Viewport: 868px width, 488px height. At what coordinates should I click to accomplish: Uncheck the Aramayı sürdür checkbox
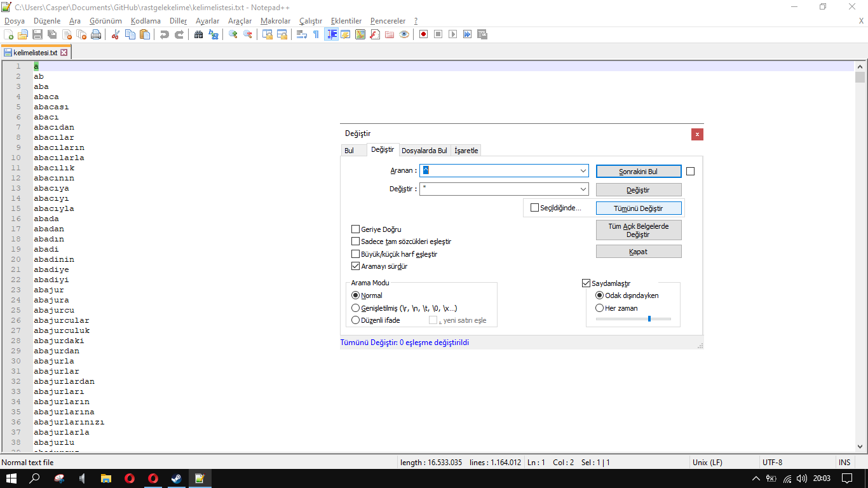[356, 266]
